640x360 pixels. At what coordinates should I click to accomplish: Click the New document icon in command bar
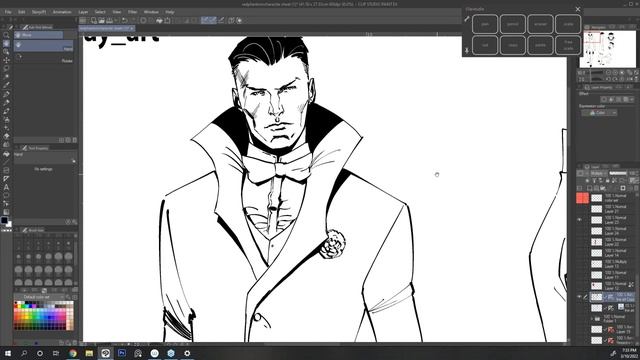click(94, 20)
